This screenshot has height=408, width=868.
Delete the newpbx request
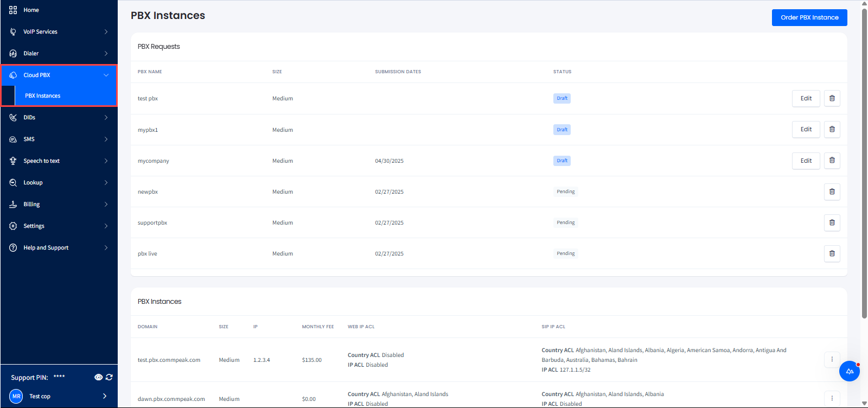point(832,192)
